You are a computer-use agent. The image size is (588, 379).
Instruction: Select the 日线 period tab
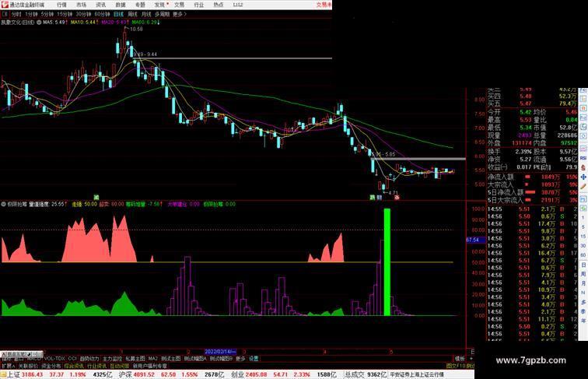point(118,14)
